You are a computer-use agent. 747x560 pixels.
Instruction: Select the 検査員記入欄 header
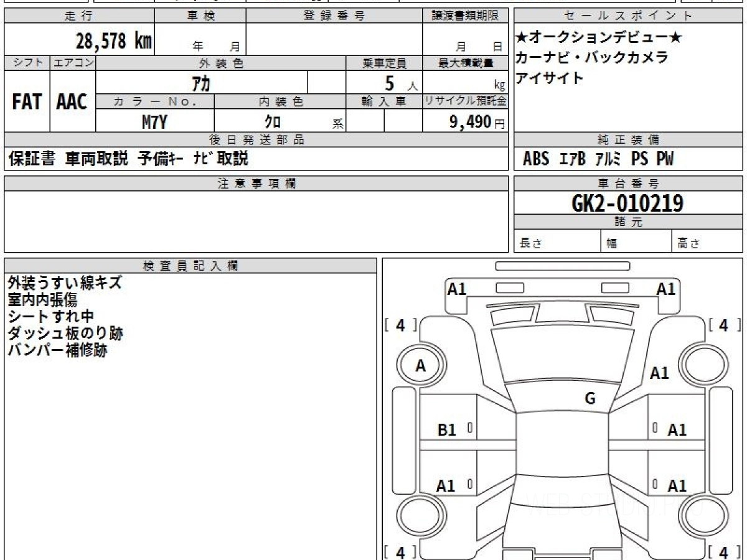190,266
